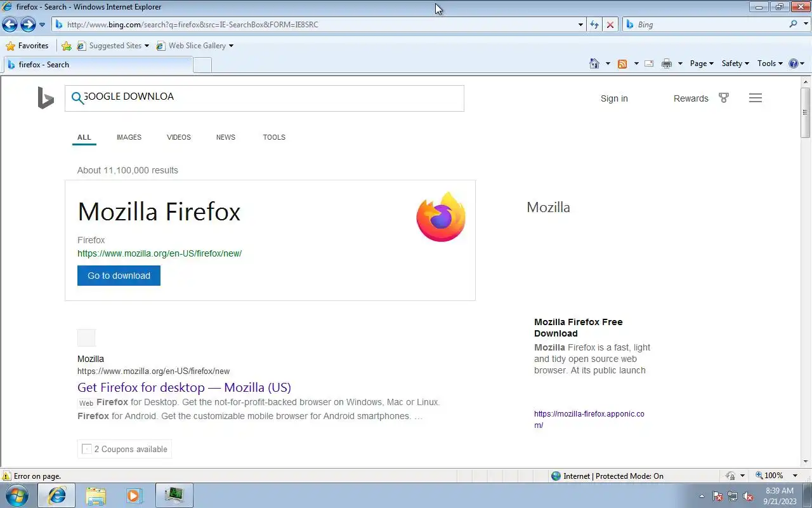Expand the Print dropdown arrow
812x508 pixels.
(x=680, y=63)
